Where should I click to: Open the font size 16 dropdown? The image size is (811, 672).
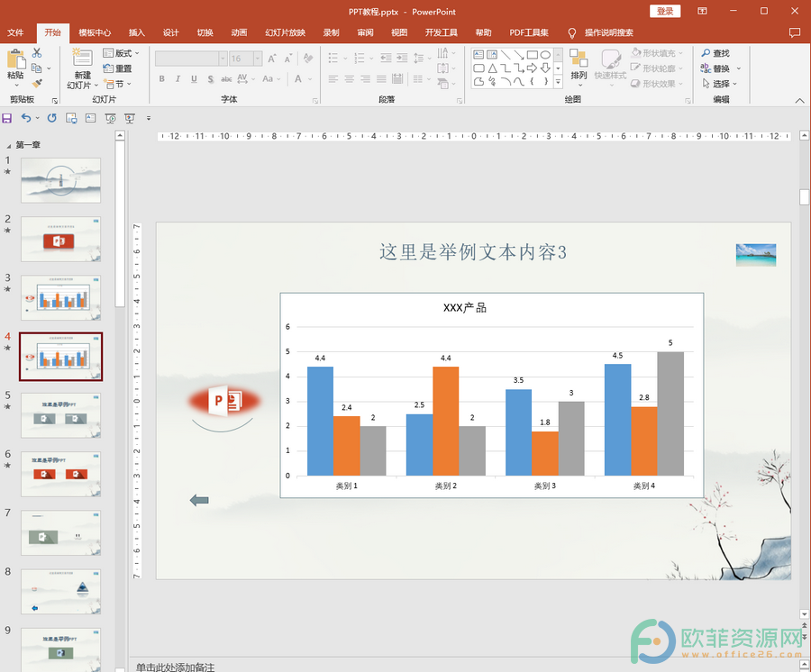coord(257,59)
